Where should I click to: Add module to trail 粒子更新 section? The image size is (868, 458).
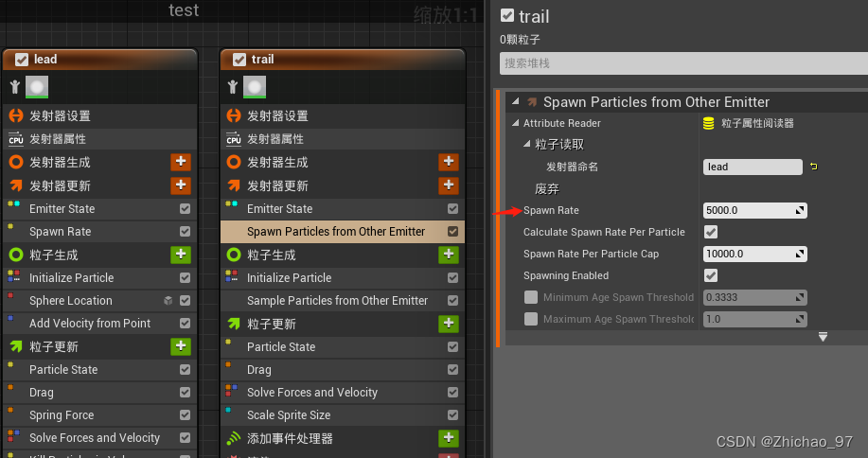pyautogui.click(x=449, y=324)
